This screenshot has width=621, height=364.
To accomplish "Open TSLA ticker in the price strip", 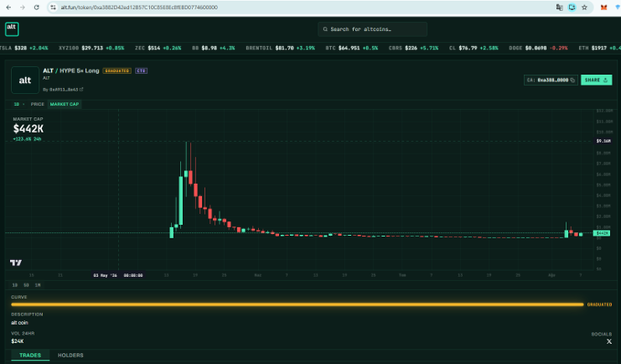I will (24, 48).
